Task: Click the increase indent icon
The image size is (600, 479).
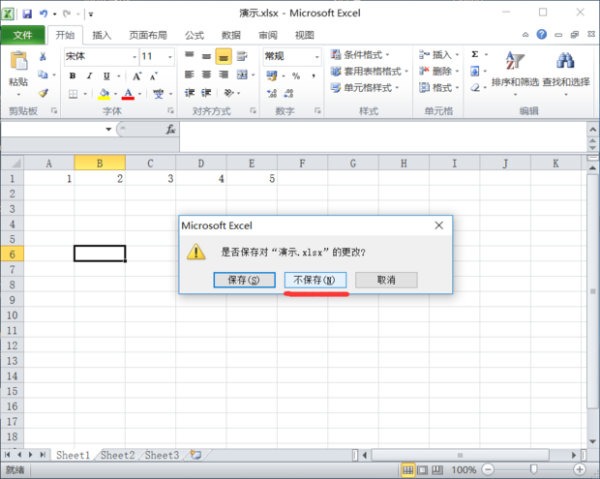Action: click(x=206, y=93)
